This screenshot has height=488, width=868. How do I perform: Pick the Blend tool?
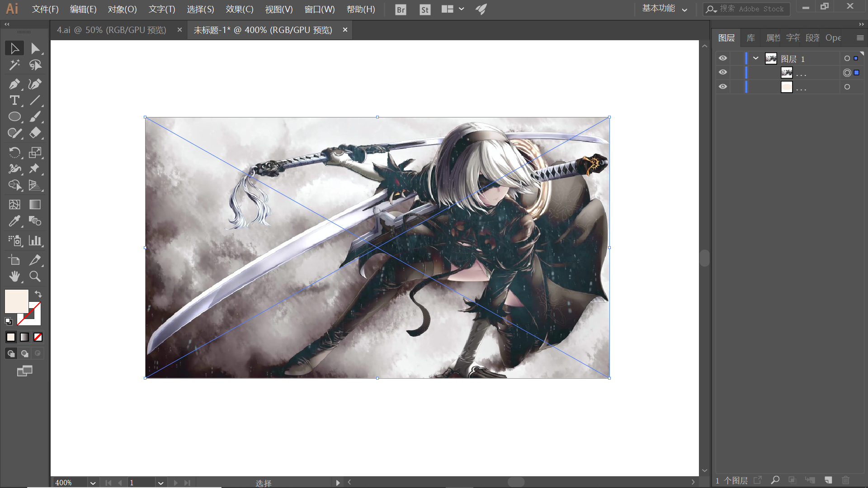(x=35, y=221)
